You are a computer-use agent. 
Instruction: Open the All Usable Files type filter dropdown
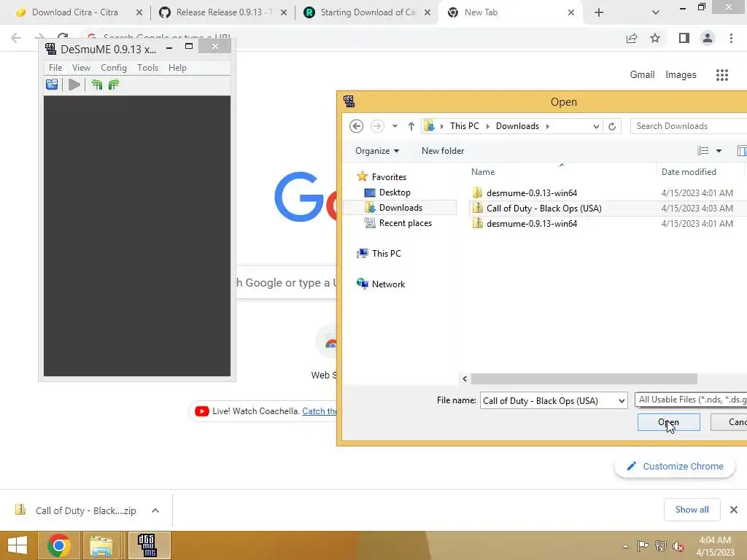point(692,400)
